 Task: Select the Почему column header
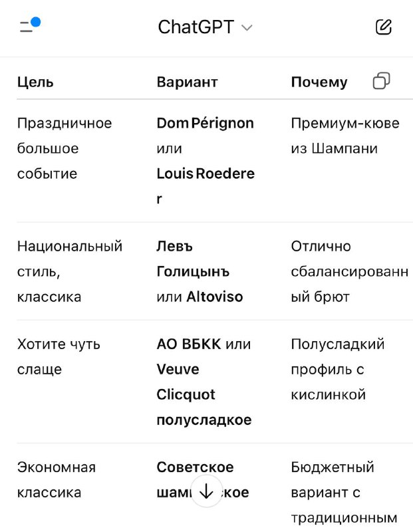click(319, 82)
